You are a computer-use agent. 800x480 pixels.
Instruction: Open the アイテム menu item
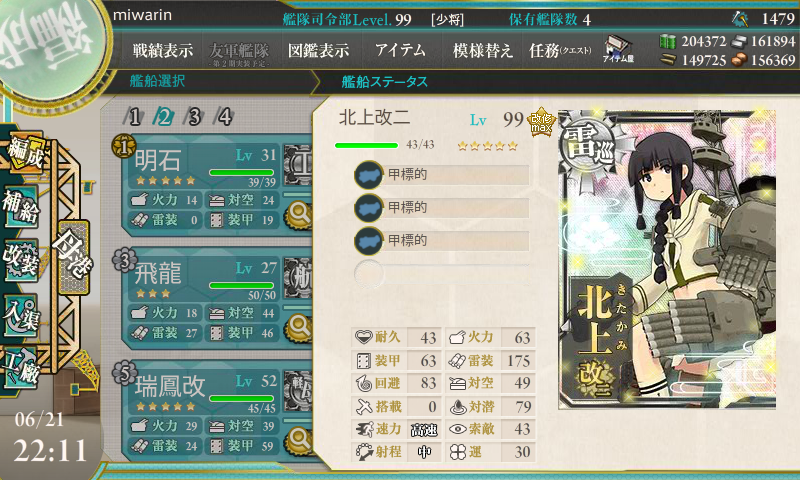pos(400,50)
